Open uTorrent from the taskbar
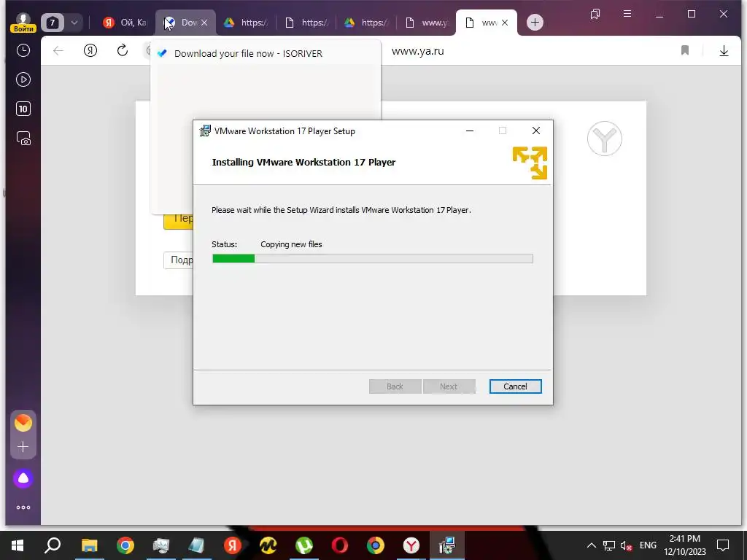The height and width of the screenshot is (560, 747). (304, 545)
